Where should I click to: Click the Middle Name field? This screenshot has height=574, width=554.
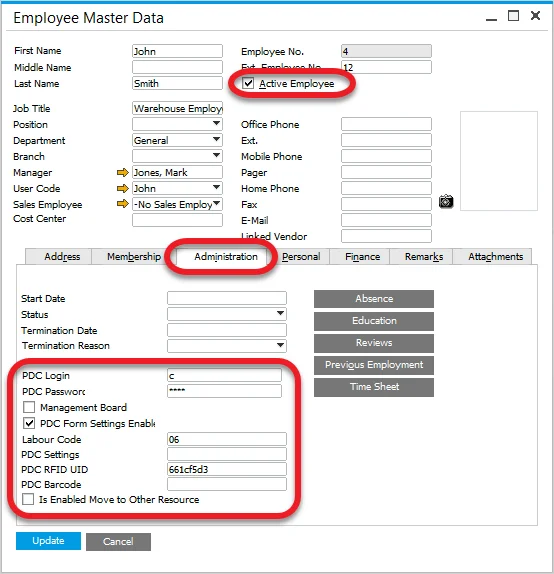[x=177, y=67]
